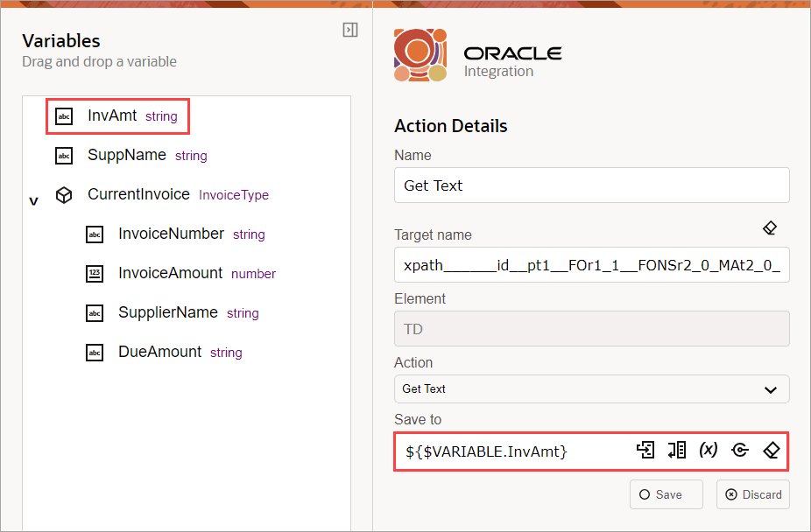Screen dimensions: 811x532
Task: Click the Discard button
Action: (x=753, y=494)
